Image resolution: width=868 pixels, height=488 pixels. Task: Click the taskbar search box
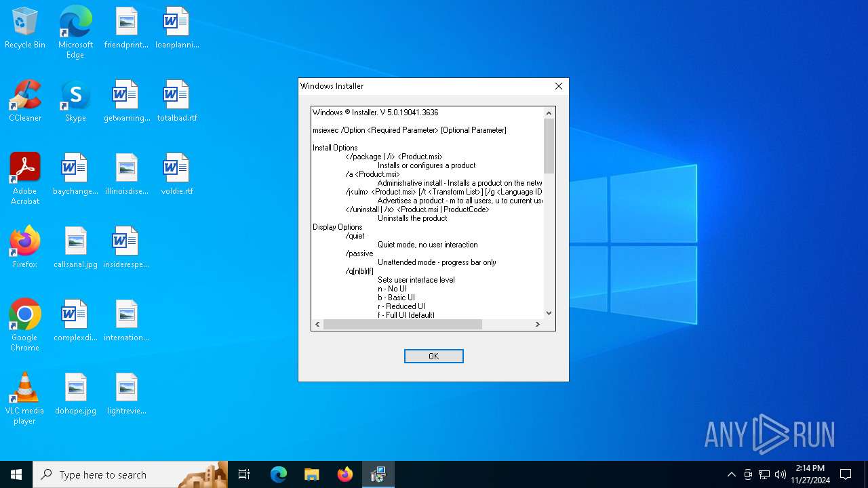tap(130, 474)
